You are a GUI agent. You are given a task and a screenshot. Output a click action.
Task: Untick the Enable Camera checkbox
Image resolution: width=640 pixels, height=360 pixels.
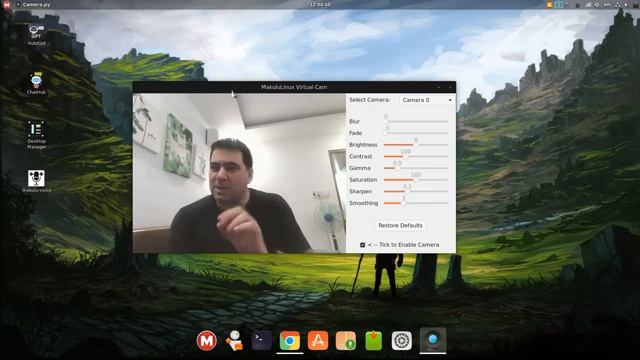(x=362, y=245)
